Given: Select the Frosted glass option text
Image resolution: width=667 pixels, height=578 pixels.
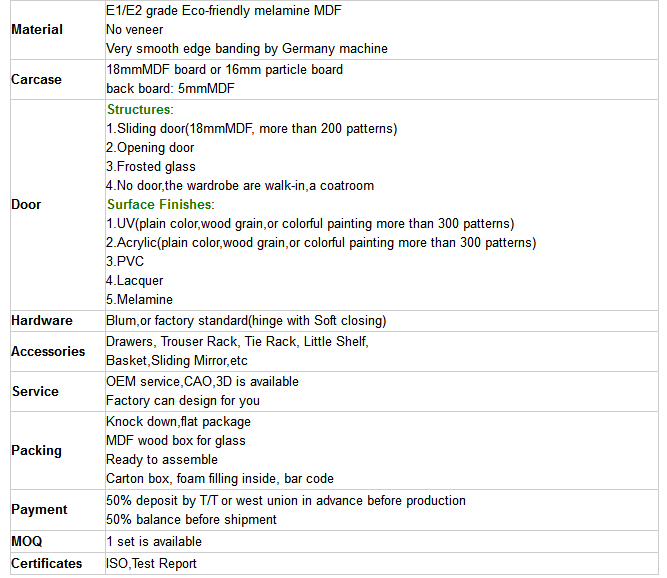Looking at the screenshot, I should coord(151,166).
